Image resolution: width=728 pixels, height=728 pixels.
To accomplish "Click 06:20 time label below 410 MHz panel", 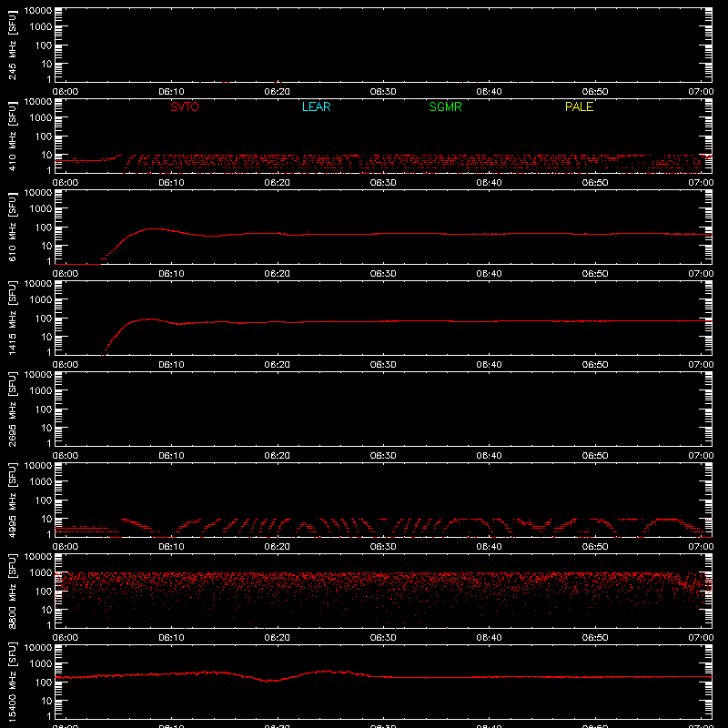I will (x=278, y=183).
